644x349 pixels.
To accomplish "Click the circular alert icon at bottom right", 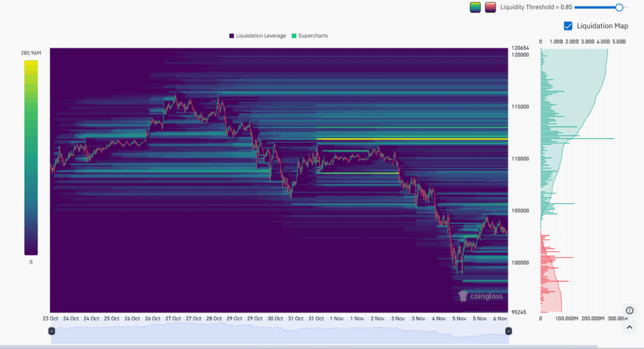I will tap(630, 310).
